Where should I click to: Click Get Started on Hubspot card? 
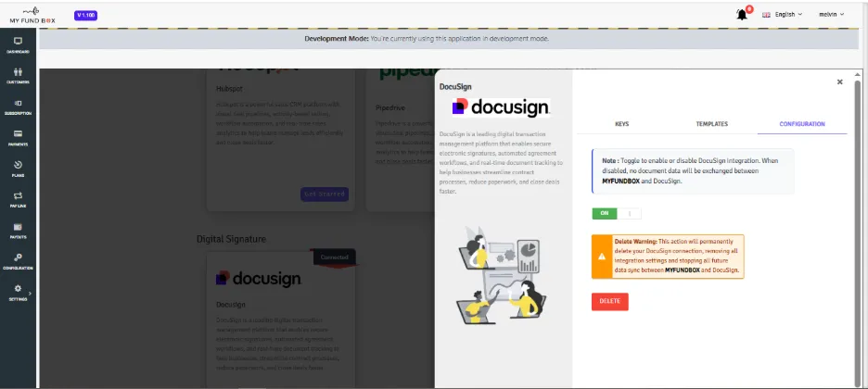[x=325, y=194]
